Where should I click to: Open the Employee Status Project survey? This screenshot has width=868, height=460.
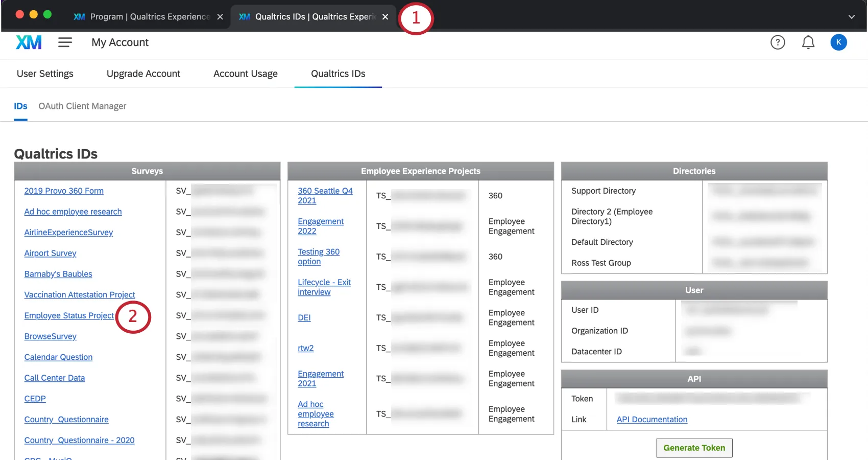click(69, 315)
